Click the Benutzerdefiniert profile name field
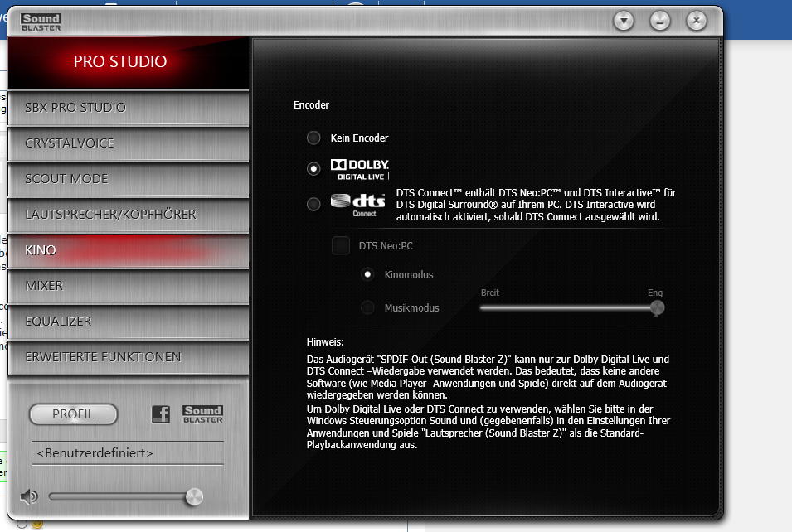This screenshot has height=532, width=792. tap(127, 453)
